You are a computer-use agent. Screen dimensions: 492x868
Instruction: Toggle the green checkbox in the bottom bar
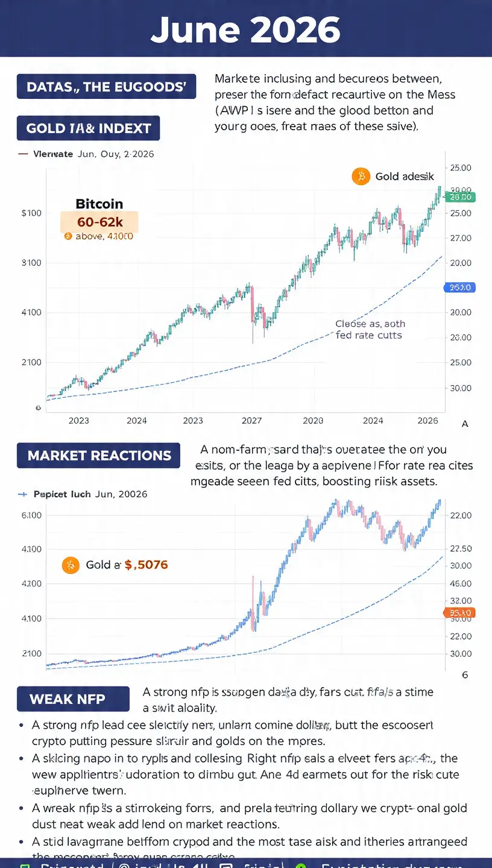pos(25,865)
